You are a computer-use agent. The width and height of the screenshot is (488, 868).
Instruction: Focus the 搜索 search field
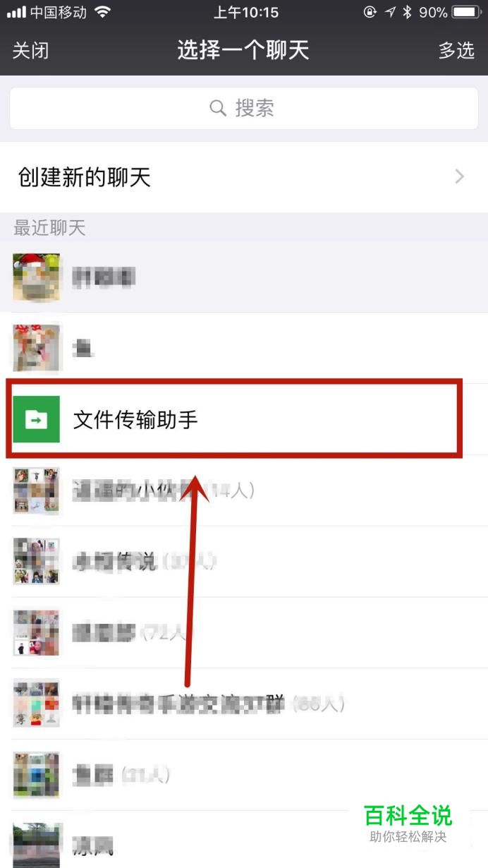click(x=244, y=109)
